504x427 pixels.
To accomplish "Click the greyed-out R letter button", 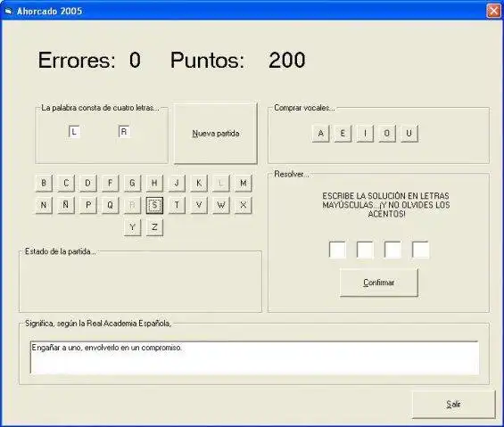I will point(132,205).
